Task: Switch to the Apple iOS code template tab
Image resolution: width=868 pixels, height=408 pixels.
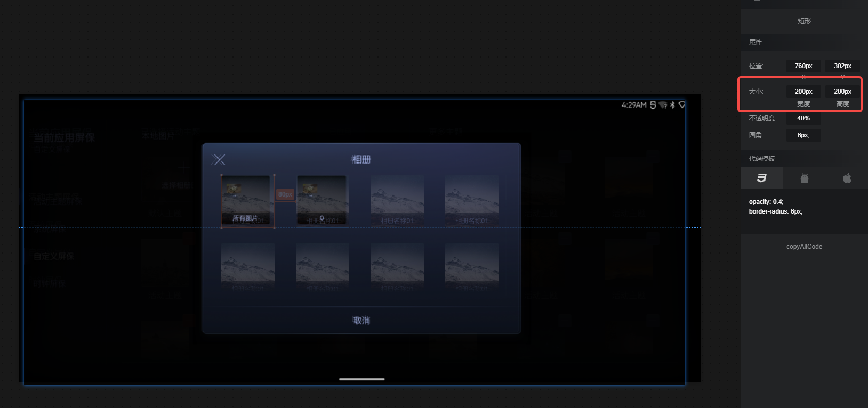Action: (847, 178)
